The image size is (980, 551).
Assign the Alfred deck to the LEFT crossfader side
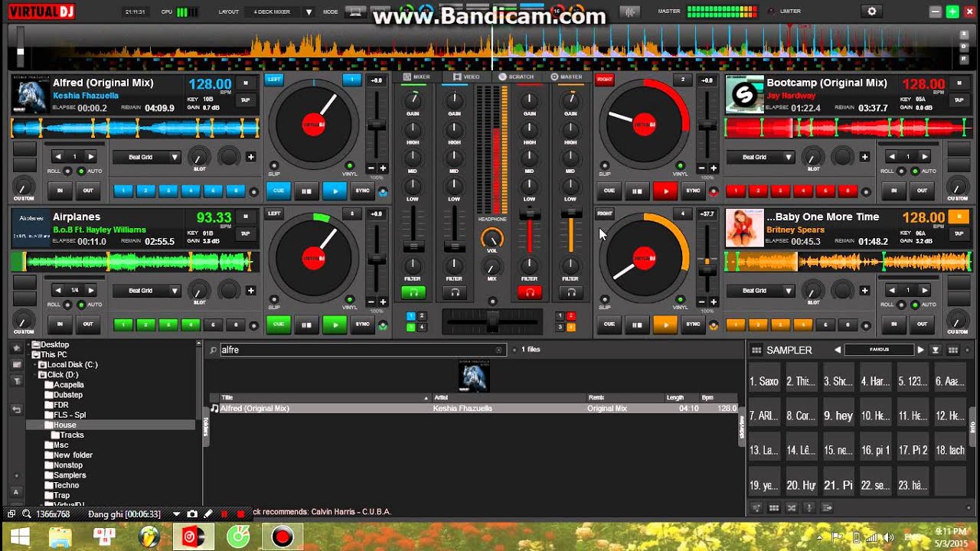pos(273,79)
